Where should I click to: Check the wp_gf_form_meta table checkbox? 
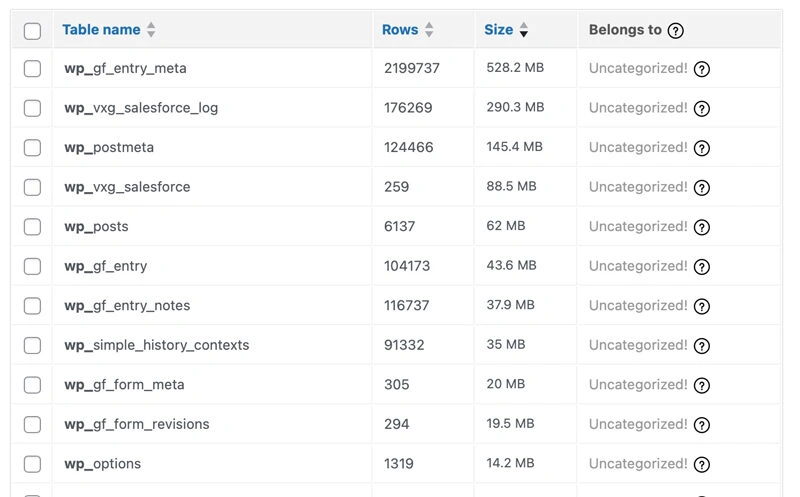click(x=32, y=385)
